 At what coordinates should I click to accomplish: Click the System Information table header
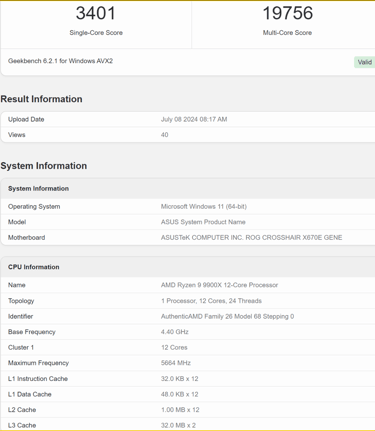(x=38, y=189)
